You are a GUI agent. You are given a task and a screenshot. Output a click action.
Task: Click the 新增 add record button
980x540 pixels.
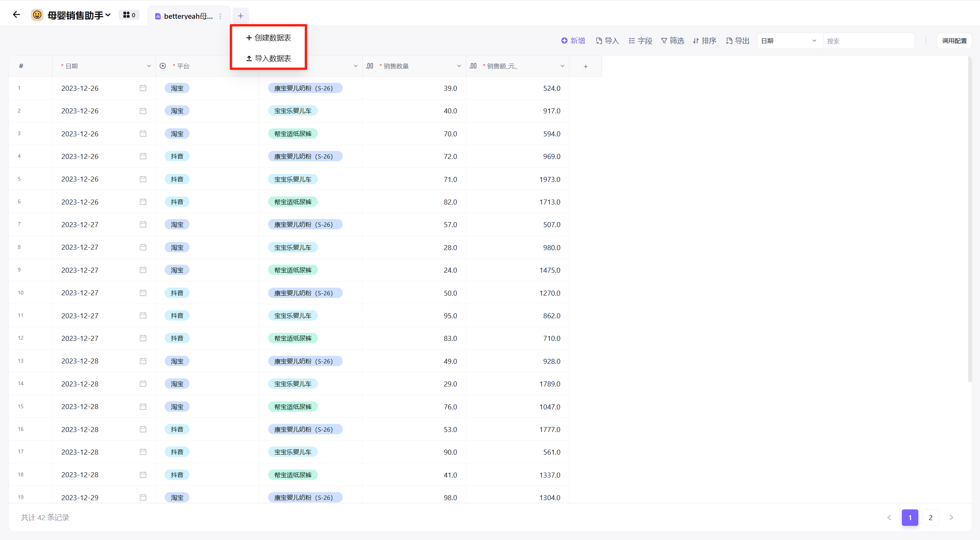[x=573, y=41]
